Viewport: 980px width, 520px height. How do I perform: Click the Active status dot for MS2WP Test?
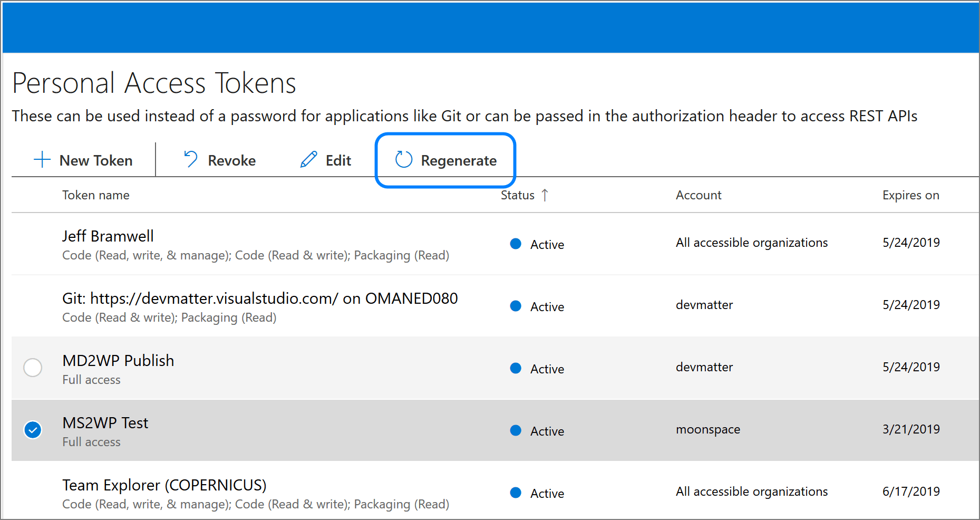point(516,430)
